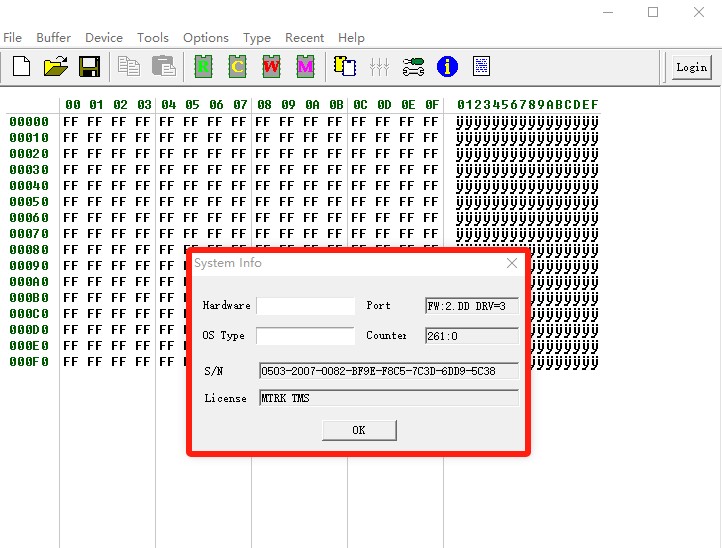Open the Device menu
The height and width of the screenshot is (548, 722).
coord(104,37)
